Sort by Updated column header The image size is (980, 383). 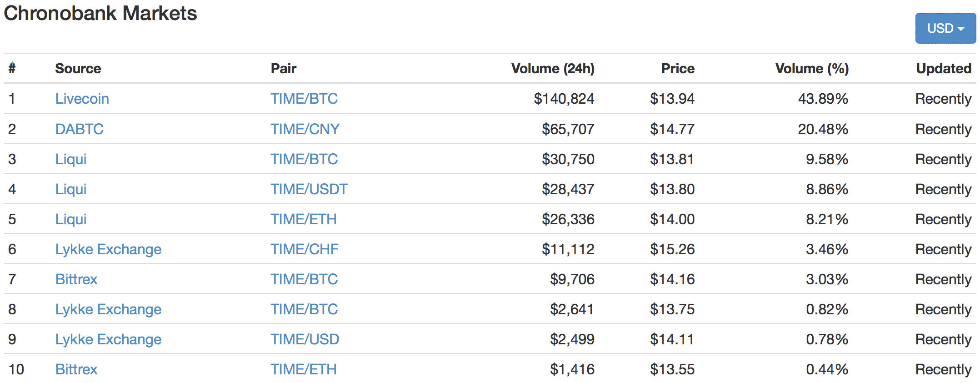pyautogui.click(x=944, y=69)
